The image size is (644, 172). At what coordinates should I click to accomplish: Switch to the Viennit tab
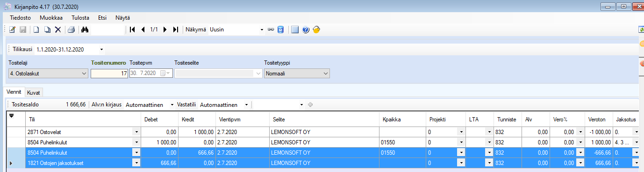[x=14, y=92]
